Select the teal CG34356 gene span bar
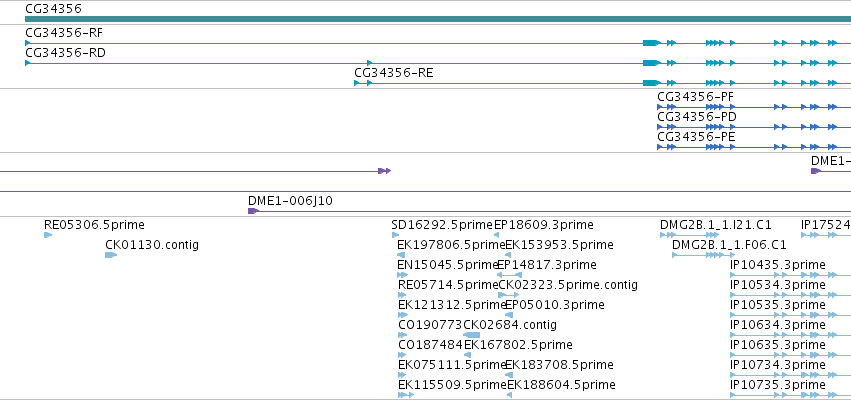This screenshot has width=851, height=400. click(438, 19)
